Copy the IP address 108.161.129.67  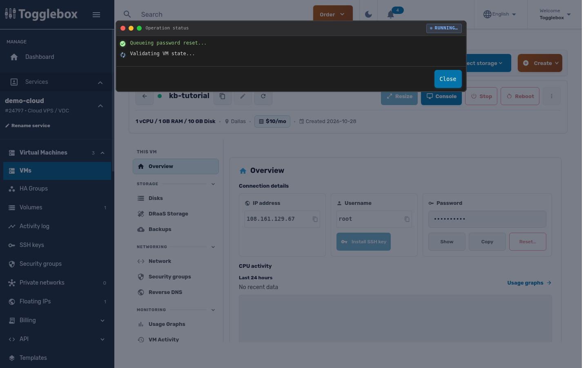point(315,219)
